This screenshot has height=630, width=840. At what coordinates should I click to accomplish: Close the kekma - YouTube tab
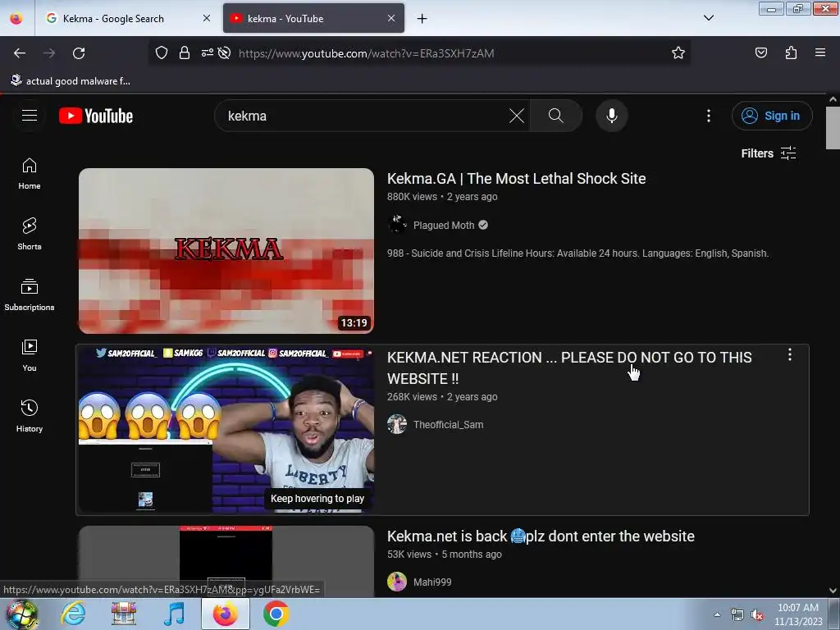point(391,18)
